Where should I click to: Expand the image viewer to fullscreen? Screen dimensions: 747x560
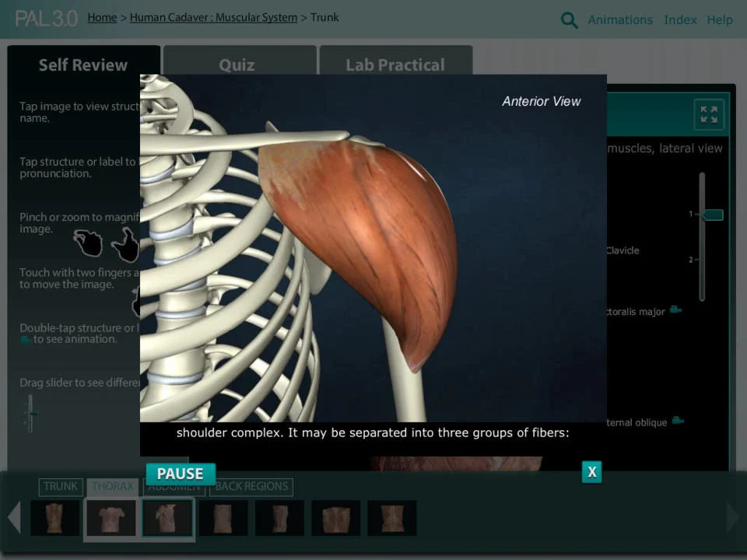708,114
